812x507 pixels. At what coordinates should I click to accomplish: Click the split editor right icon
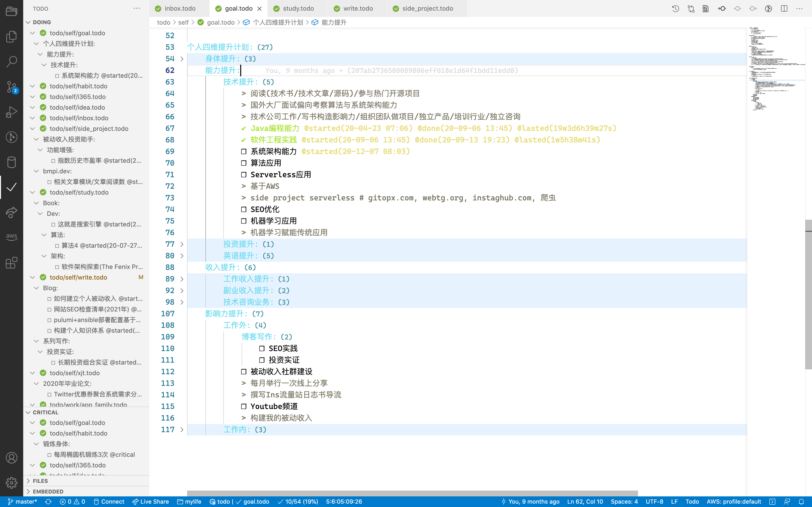[x=784, y=9]
